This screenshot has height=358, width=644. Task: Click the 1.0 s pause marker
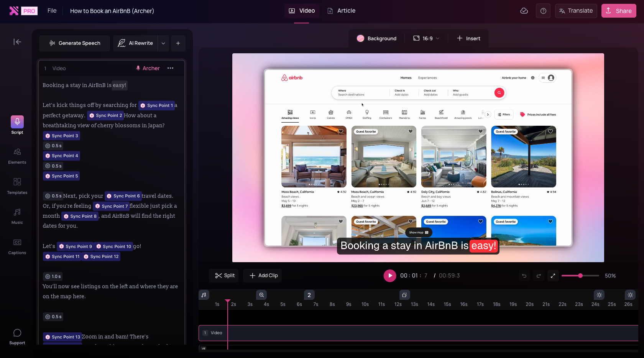pos(53,276)
